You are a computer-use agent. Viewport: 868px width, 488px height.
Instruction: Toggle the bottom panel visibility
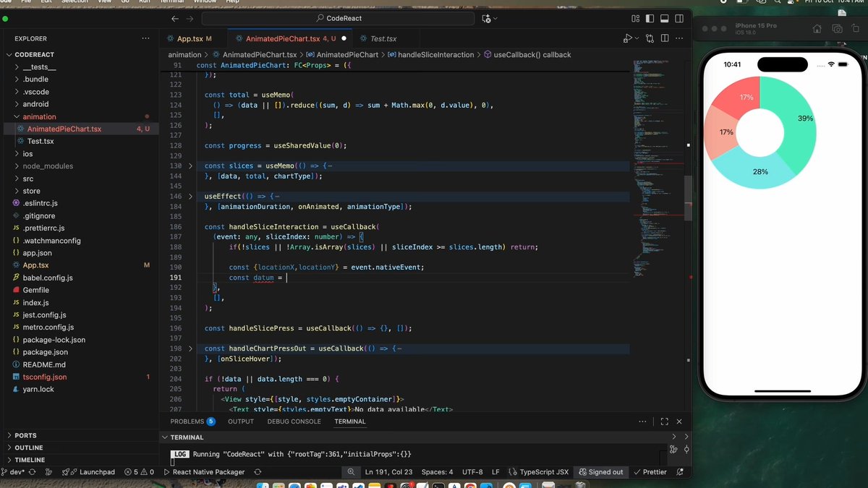pyautogui.click(x=663, y=18)
